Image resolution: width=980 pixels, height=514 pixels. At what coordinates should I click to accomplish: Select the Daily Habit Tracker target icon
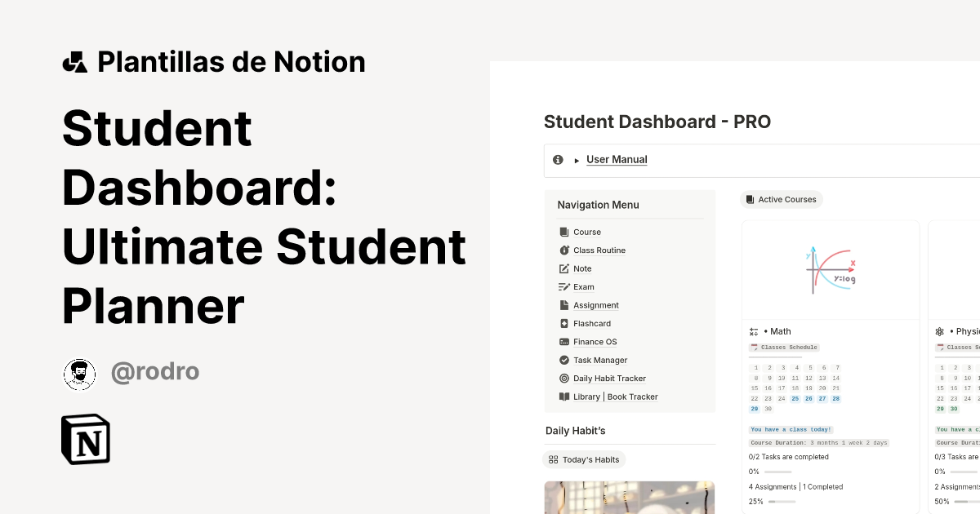pyautogui.click(x=563, y=378)
